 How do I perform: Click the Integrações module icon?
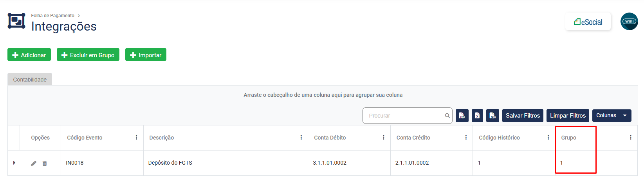click(x=16, y=21)
